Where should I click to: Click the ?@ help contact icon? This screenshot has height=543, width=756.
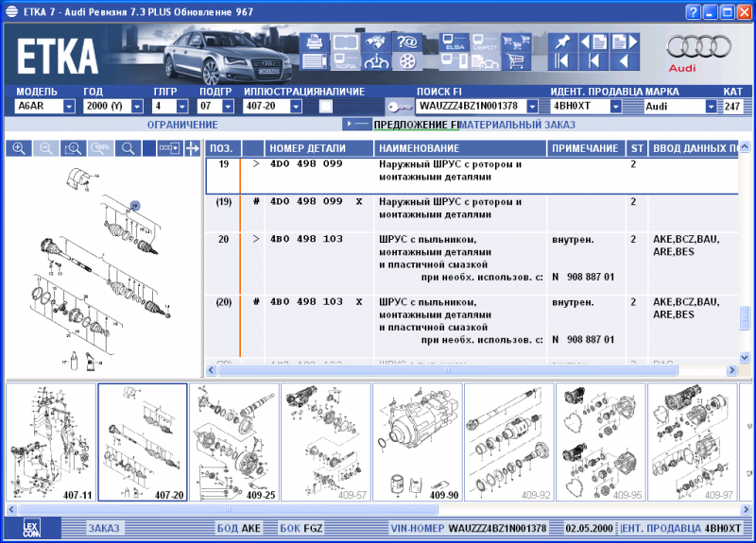point(407,42)
